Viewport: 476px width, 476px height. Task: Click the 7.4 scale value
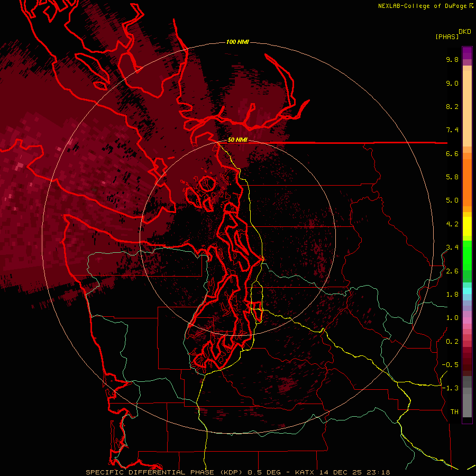452,130
